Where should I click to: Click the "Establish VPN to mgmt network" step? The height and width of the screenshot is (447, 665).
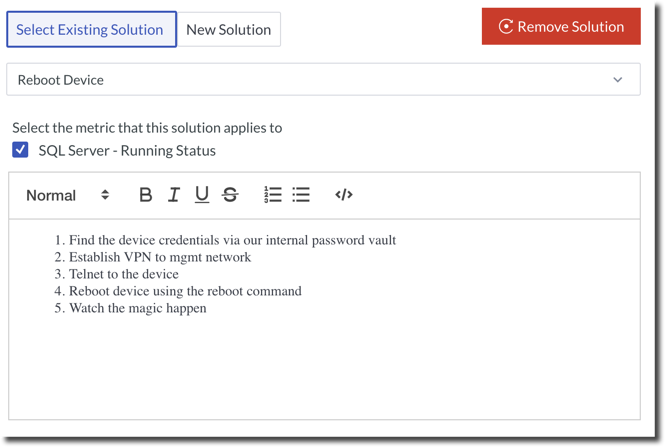coord(159,257)
